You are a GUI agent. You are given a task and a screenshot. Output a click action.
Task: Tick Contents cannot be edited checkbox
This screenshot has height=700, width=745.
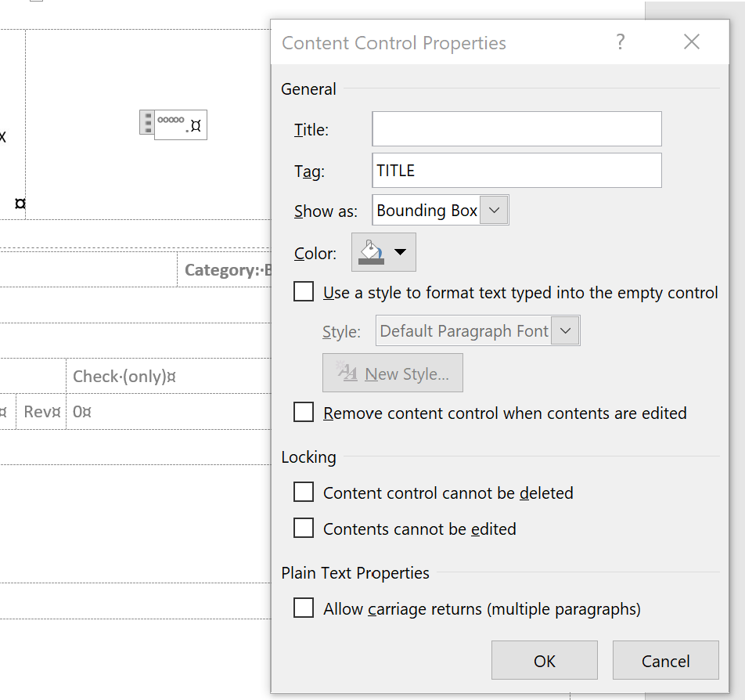coord(304,529)
